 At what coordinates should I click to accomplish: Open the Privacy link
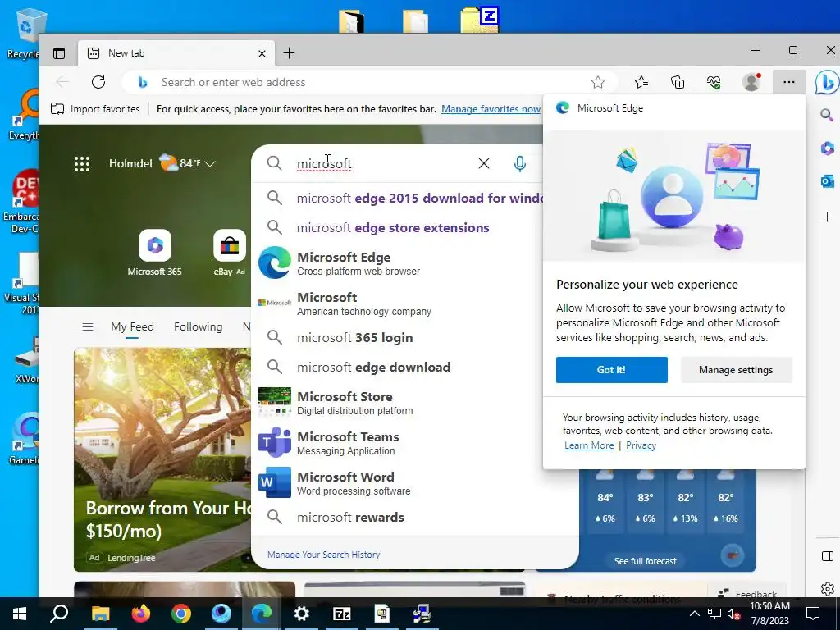click(x=641, y=445)
